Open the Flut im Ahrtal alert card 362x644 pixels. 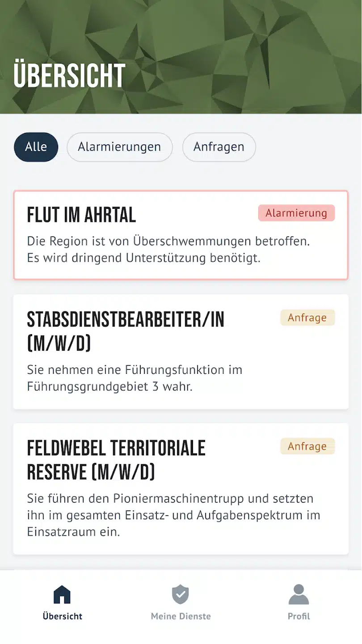181,235
